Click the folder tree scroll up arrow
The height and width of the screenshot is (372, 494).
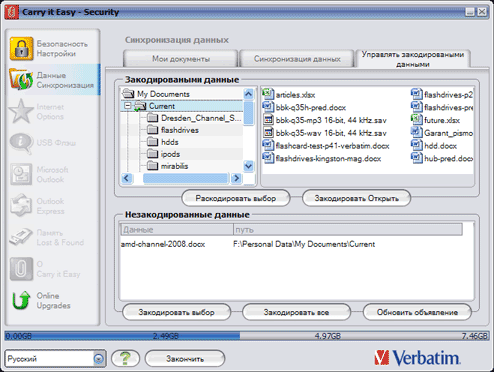pos(248,94)
